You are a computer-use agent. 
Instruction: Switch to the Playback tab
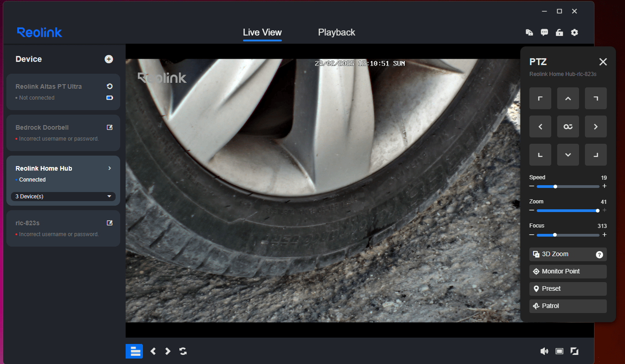click(336, 32)
